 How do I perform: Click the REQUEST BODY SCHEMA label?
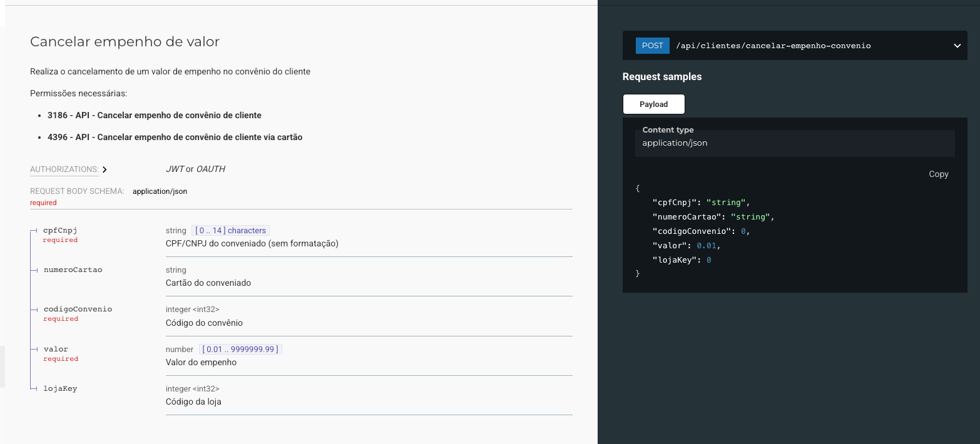[77, 191]
